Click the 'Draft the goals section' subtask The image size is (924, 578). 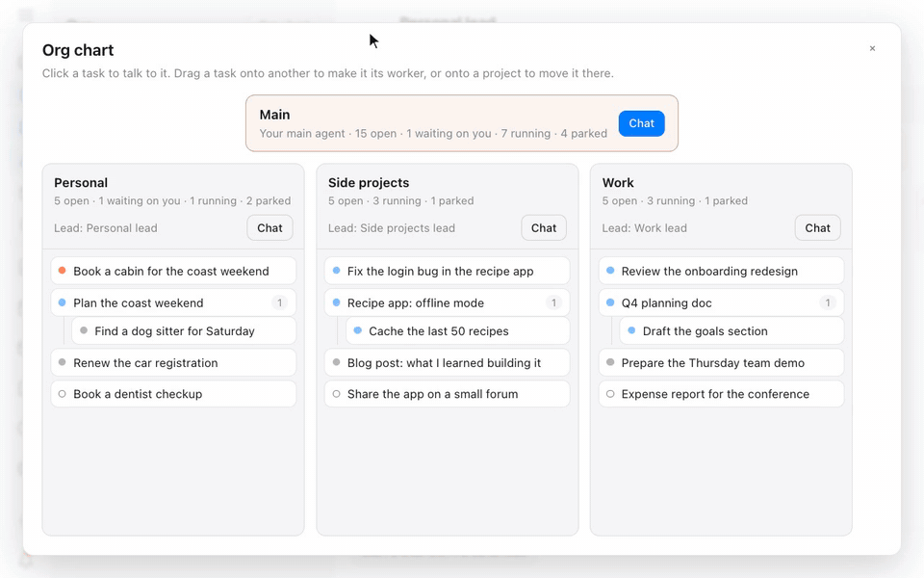point(731,331)
